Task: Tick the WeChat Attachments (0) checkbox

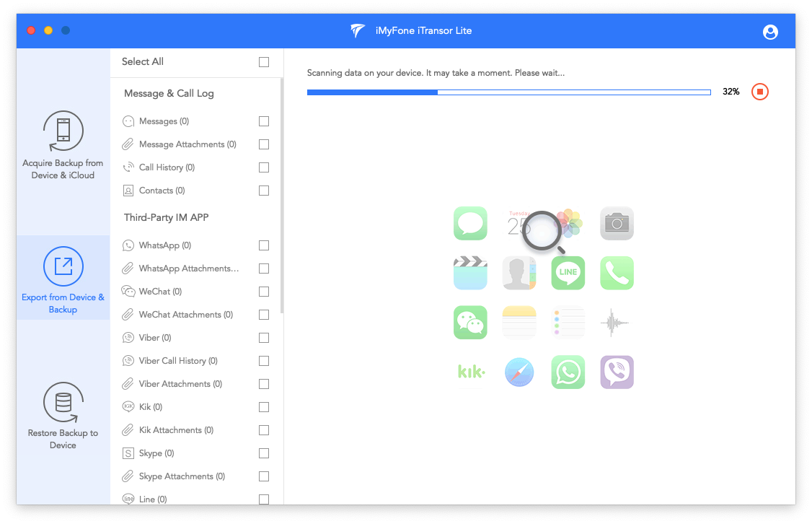Action: (264, 315)
